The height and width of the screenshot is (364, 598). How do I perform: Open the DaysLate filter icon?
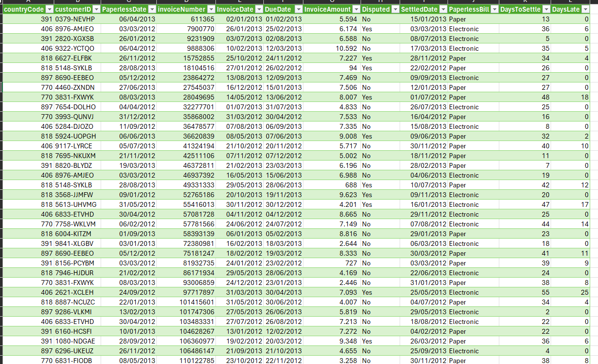coord(585,9)
